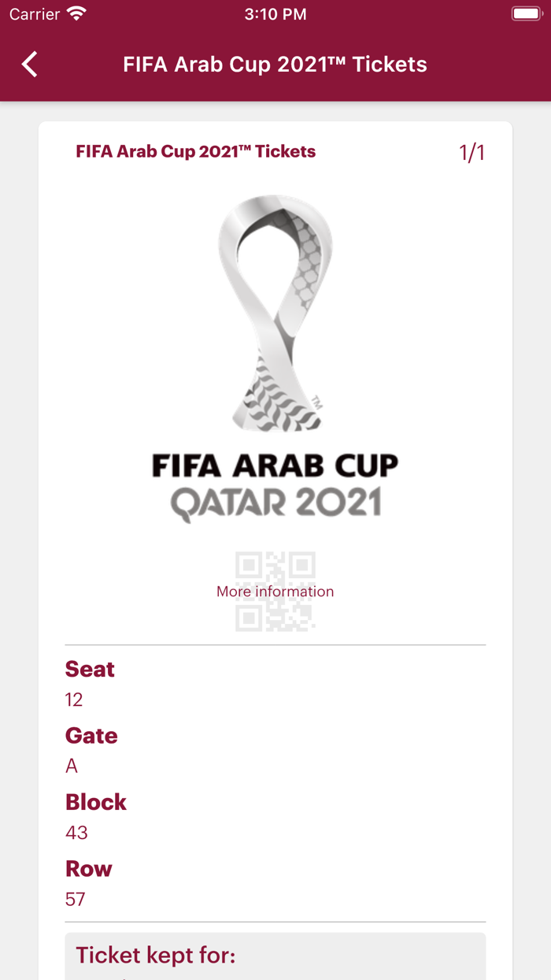Viewport: 551px width, 980px height.
Task: Tap the Row value 57
Action: [75, 899]
